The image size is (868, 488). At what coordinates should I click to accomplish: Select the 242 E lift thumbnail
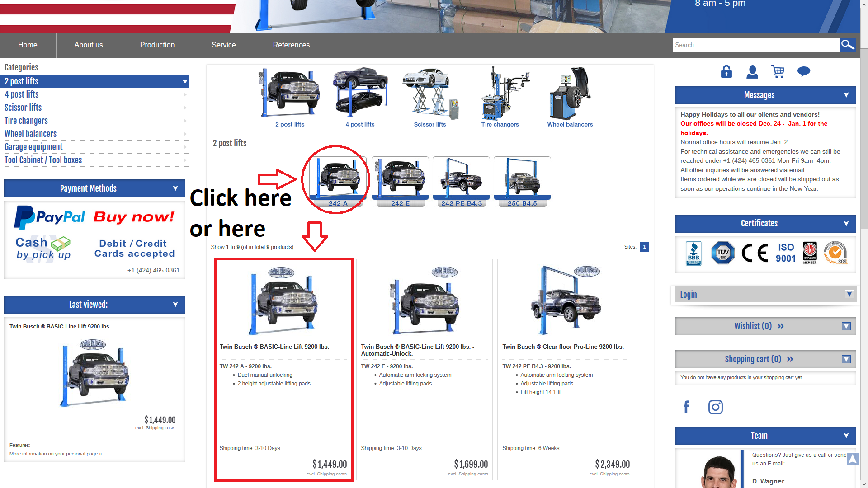tap(400, 182)
